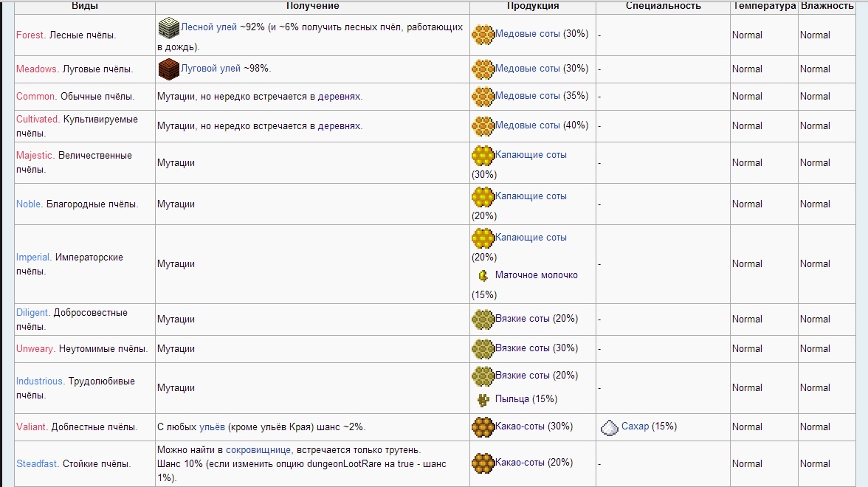
Task: Click the cocoa comb icon in Valiant row
Action: tap(483, 426)
